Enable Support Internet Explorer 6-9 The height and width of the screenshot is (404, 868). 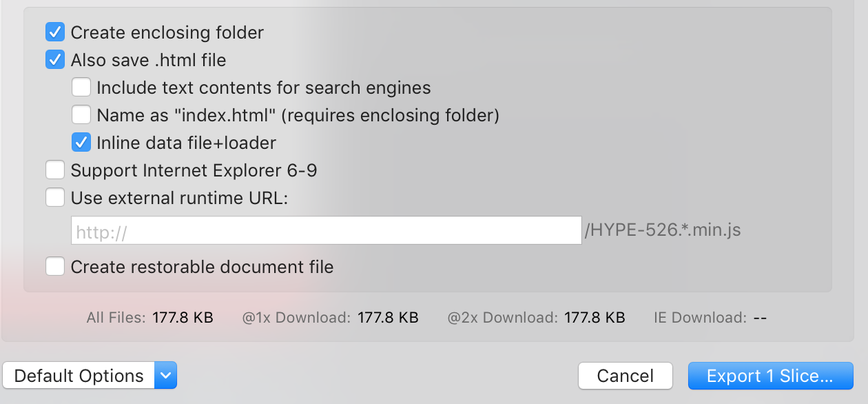pyautogui.click(x=55, y=170)
